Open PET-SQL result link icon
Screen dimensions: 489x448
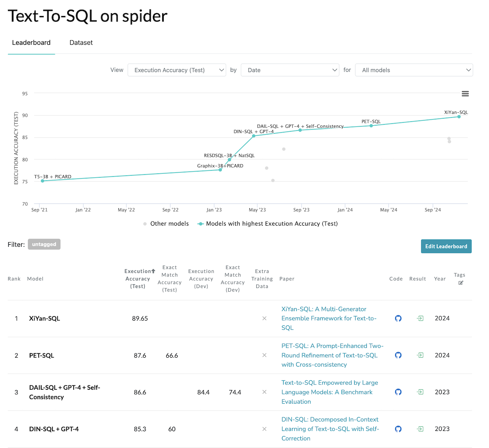(420, 355)
